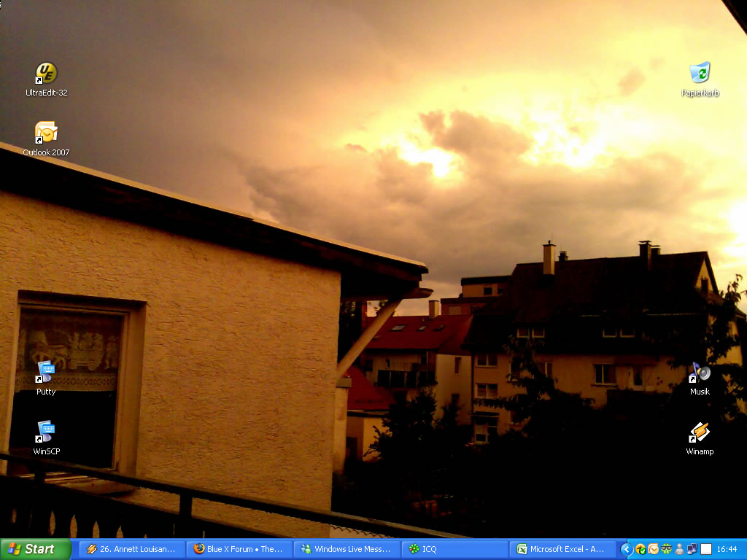Viewport: 747px width, 560px height.
Task: Click the Outlook tray icon
Action: pyautogui.click(x=653, y=549)
